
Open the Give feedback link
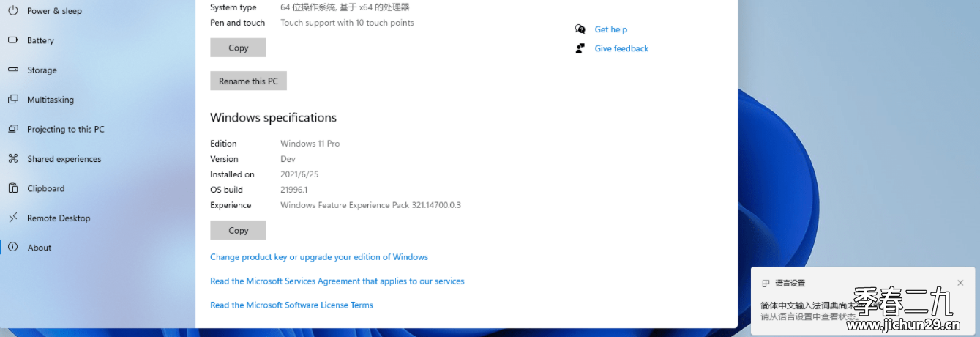point(621,48)
